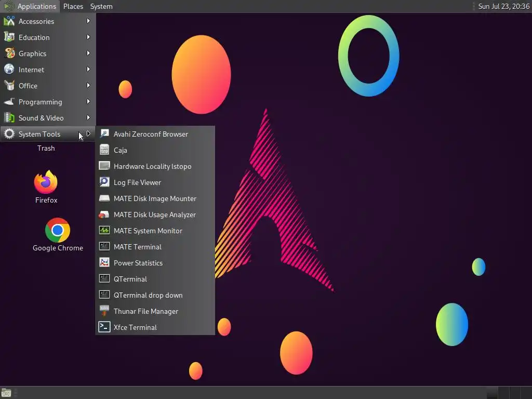Launch MATE System Monitor label
Screen dimensions: 532x399
[148, 231]
